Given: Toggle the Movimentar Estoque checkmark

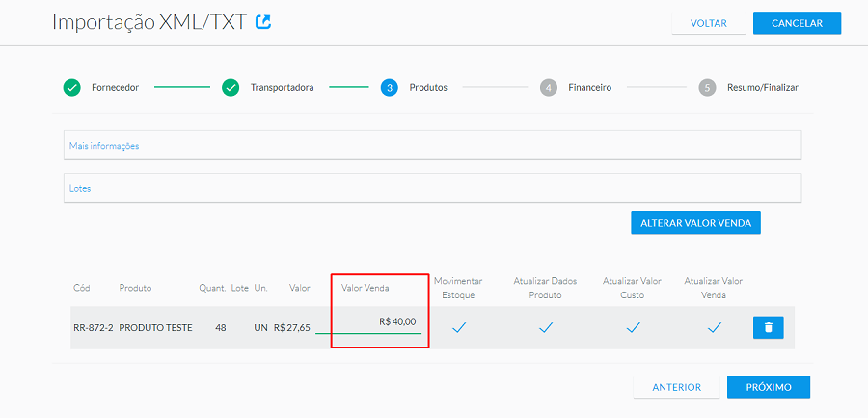Looking at the screenshot, I should 459,327.
